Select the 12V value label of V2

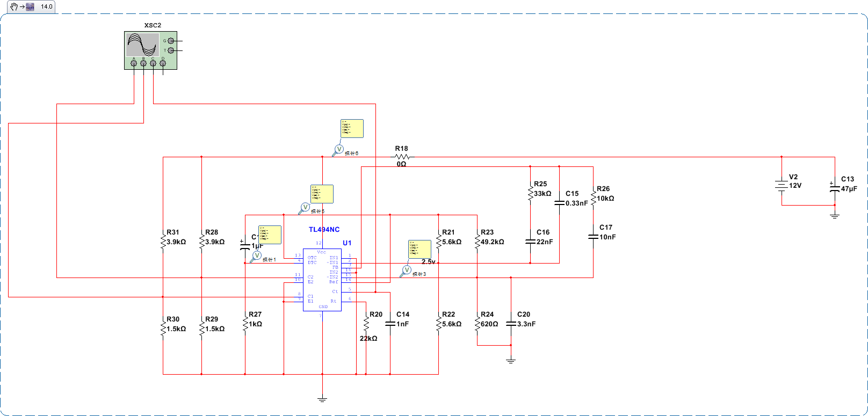[795, 186]
